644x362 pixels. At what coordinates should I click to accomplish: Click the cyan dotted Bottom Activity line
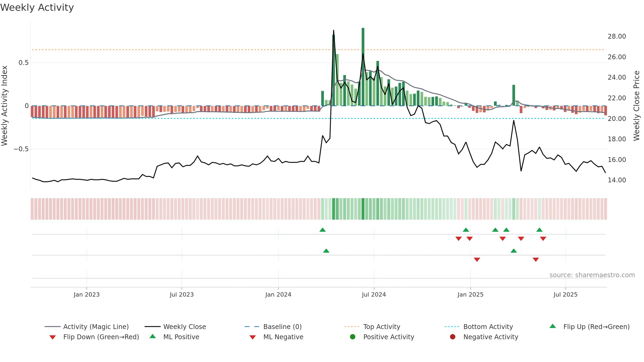[x=319, y=118]
